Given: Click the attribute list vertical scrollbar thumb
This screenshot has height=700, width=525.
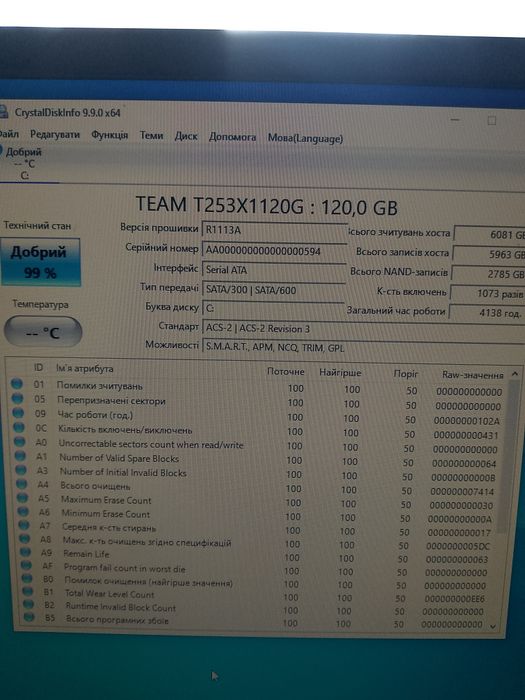Looking at the screenshot, I should coord(509,458).
